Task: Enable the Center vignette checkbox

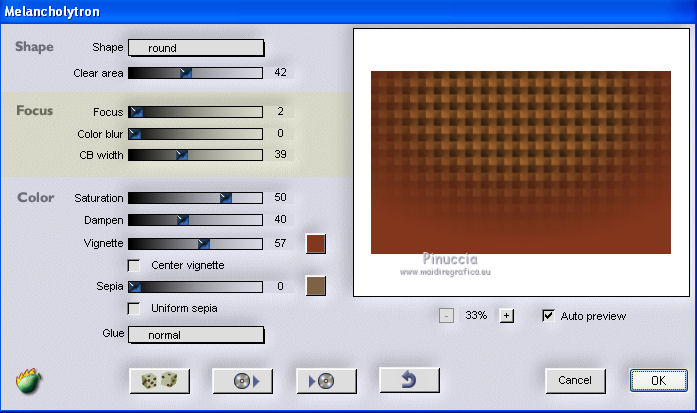Action: tap(133, 265)
